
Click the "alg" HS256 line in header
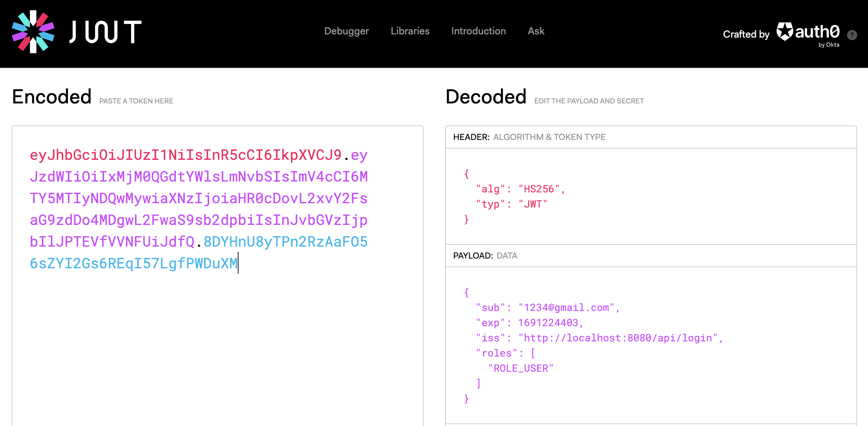pyautogui.click(x=520, y=189)
